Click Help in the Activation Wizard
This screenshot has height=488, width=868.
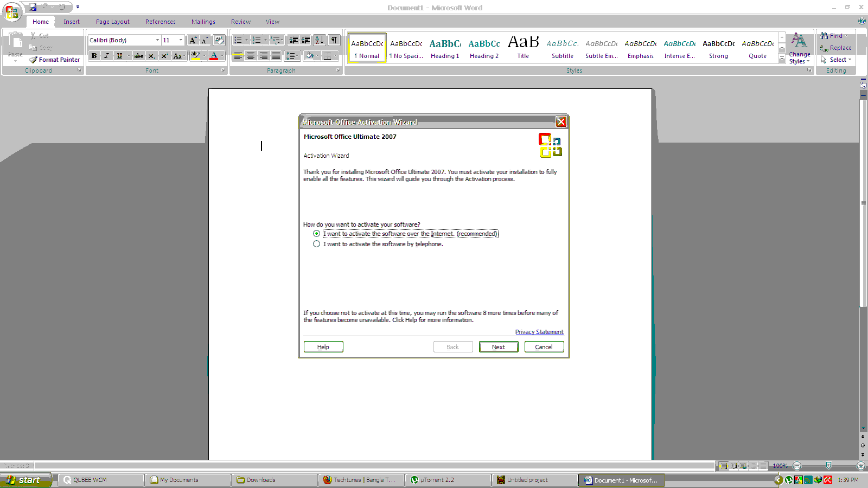click(x=323, y=347)
